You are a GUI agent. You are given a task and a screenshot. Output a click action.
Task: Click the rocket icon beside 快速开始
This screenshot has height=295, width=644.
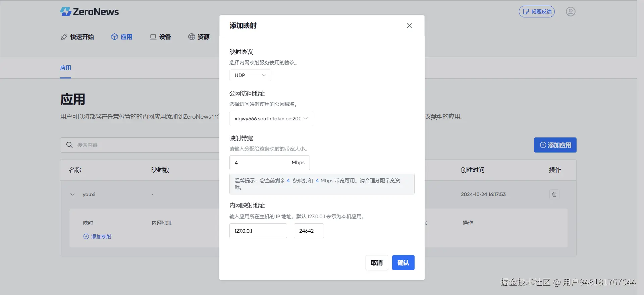(64, 37)
